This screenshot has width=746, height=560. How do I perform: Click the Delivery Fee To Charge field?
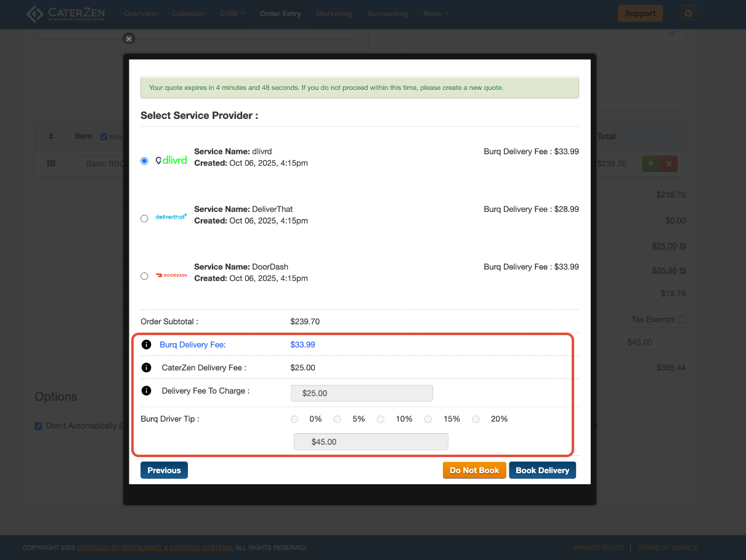pos(362,393)
